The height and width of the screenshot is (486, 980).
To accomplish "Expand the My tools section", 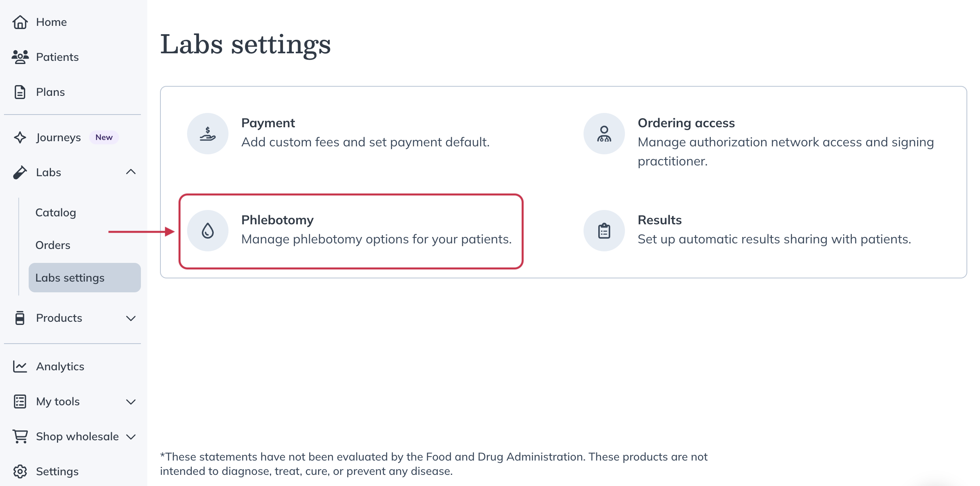I will 131,402.
